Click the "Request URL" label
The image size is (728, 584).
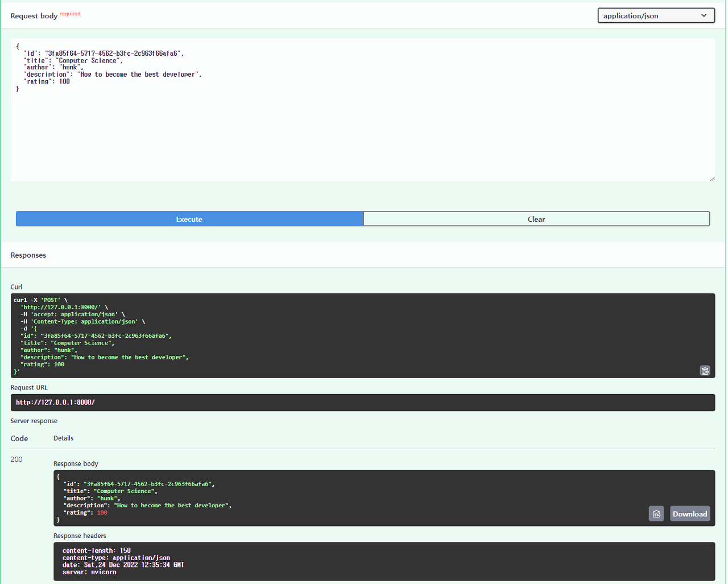[29, 388]
